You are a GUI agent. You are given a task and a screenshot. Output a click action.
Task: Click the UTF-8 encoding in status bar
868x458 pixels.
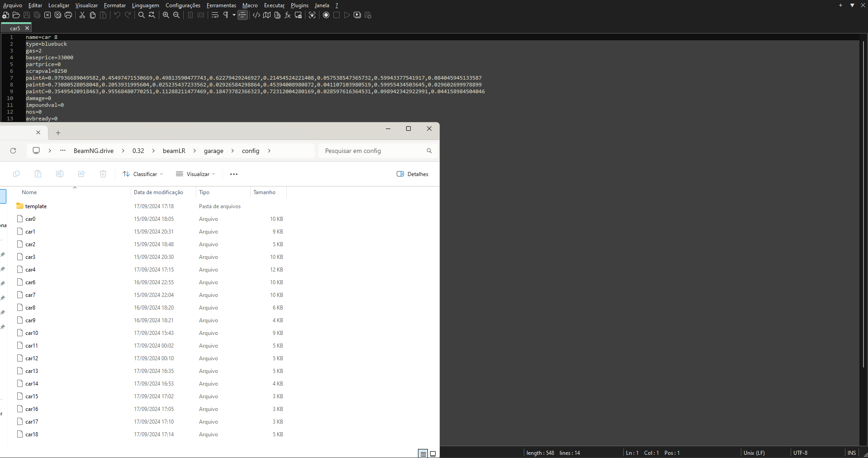point(800,453)
